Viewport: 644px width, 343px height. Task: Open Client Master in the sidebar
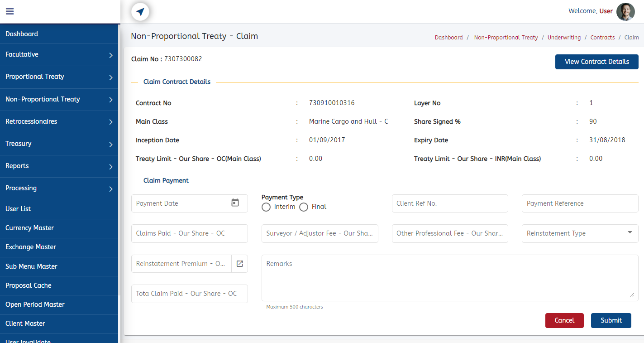point(59,324)
